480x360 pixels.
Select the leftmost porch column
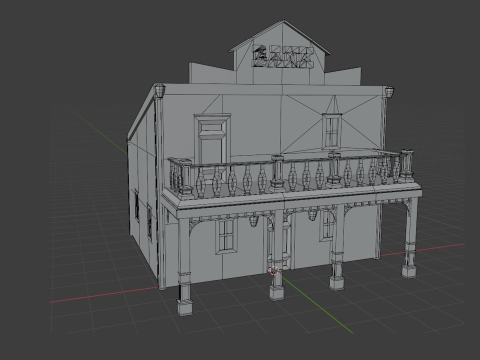pyautogui.click(x=184, y=267)
